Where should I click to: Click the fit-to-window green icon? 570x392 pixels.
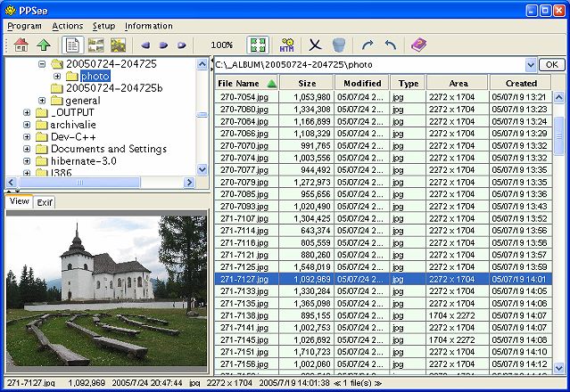click(258, 45)
